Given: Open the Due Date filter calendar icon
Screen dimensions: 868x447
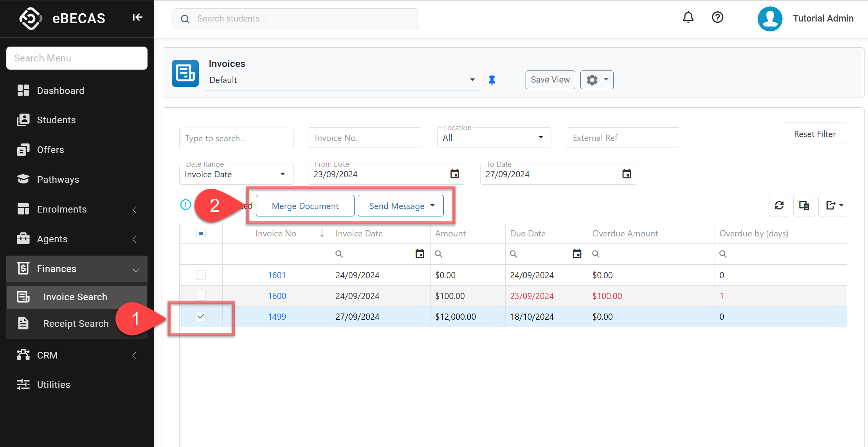Looking at the screenshot, I should click(x=577, y=254).
